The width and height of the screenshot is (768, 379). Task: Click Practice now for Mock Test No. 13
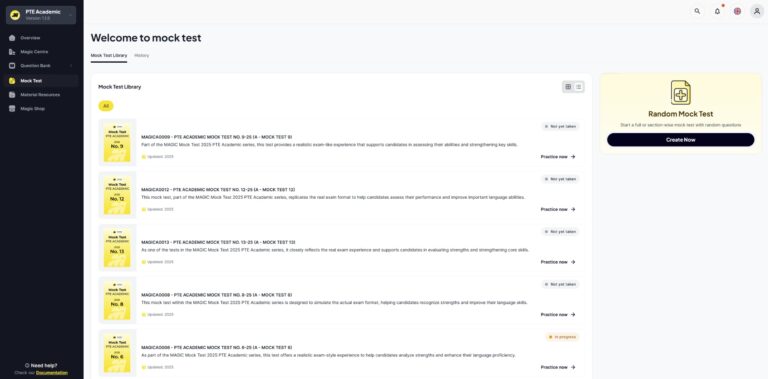point(558,262)
